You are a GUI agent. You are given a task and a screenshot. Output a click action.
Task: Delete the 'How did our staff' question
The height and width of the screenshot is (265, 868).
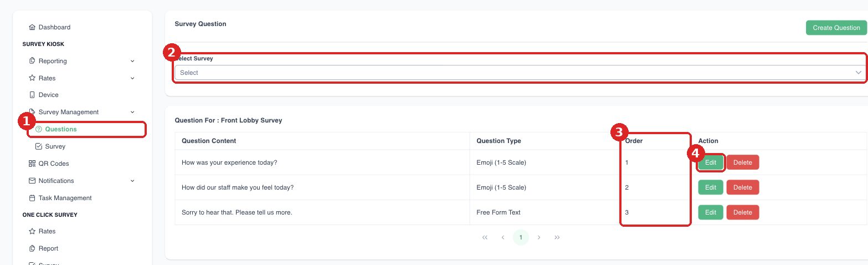[x=743, y=187]
